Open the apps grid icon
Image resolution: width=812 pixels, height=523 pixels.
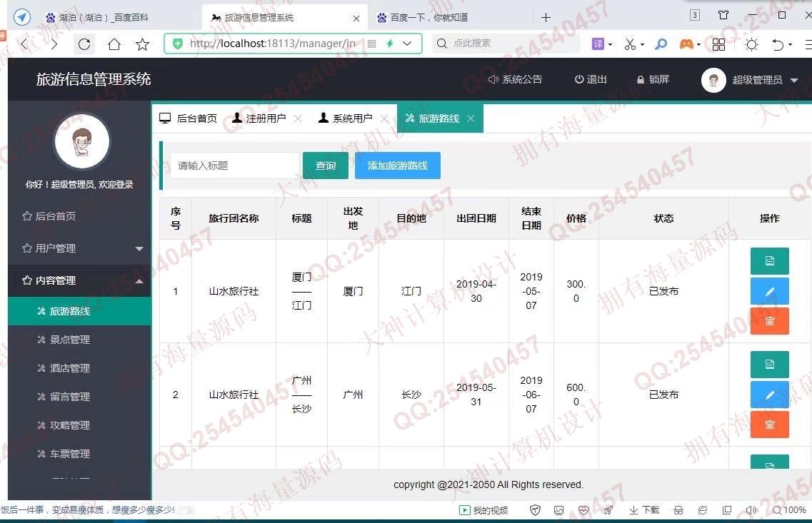pos(718,44)
